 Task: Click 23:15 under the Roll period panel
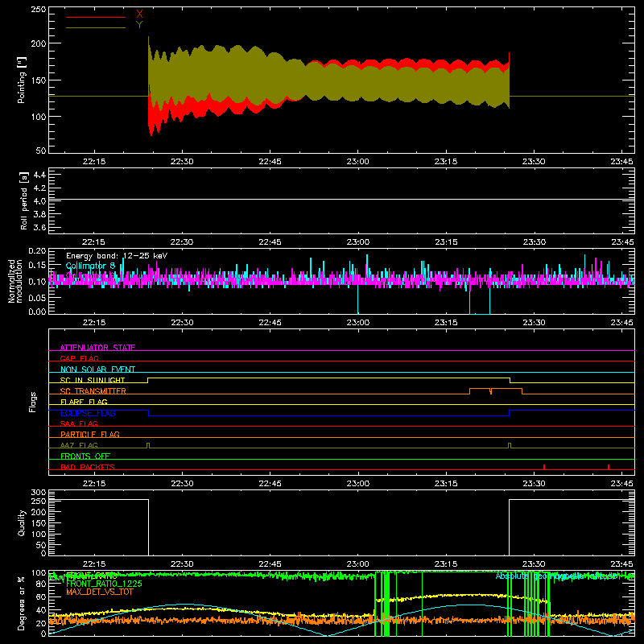tap(446, 242)
